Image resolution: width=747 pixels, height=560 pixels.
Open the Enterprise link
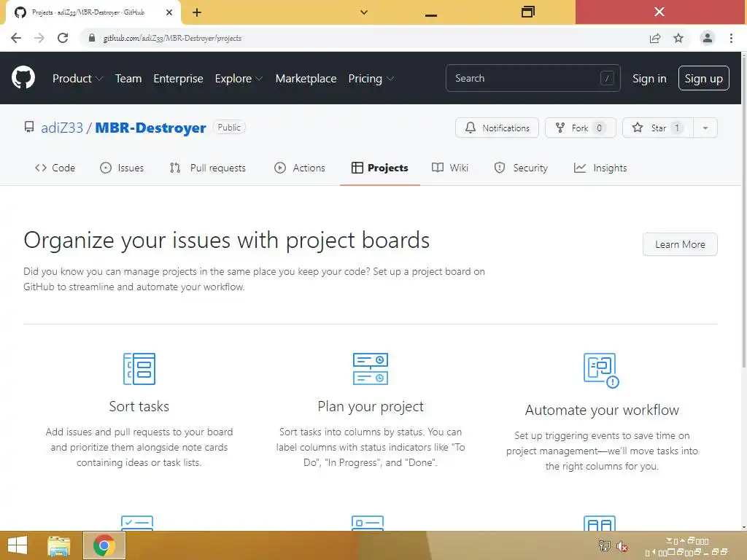click(x=178, y=79)
